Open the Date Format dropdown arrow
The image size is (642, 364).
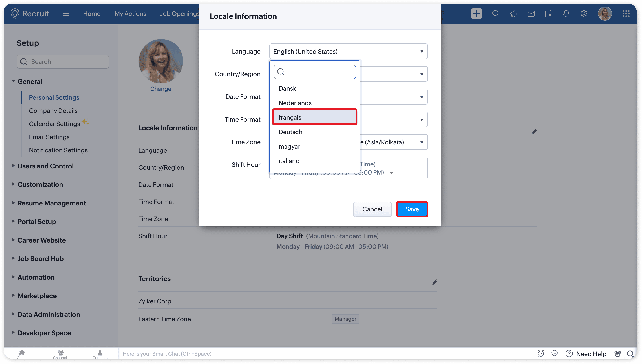coord(422,97)
